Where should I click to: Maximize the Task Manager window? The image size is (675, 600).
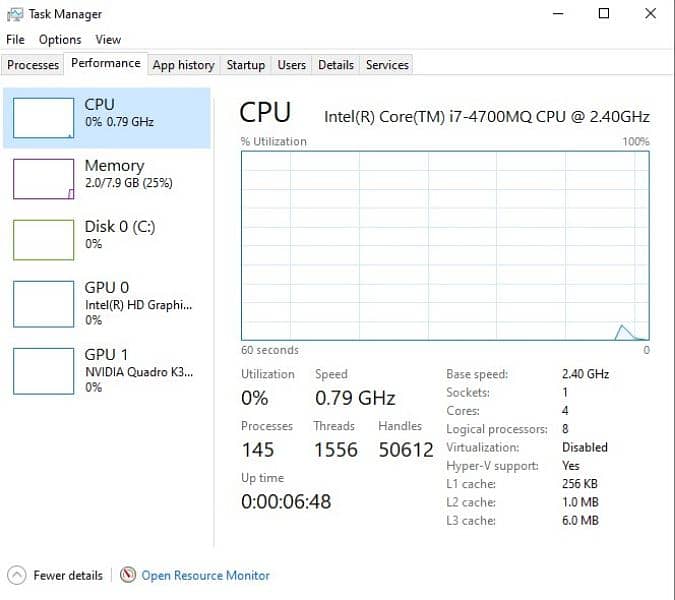tap(604, 14)
